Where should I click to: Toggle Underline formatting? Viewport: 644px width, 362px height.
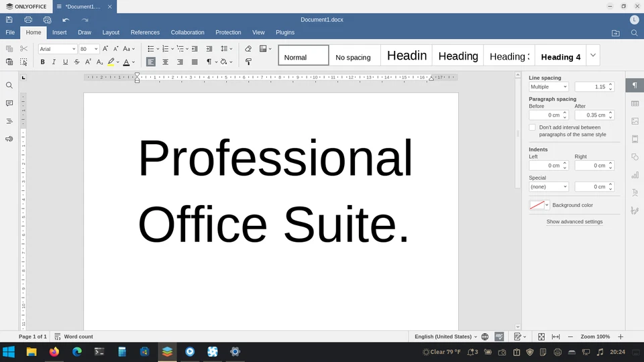65,62
